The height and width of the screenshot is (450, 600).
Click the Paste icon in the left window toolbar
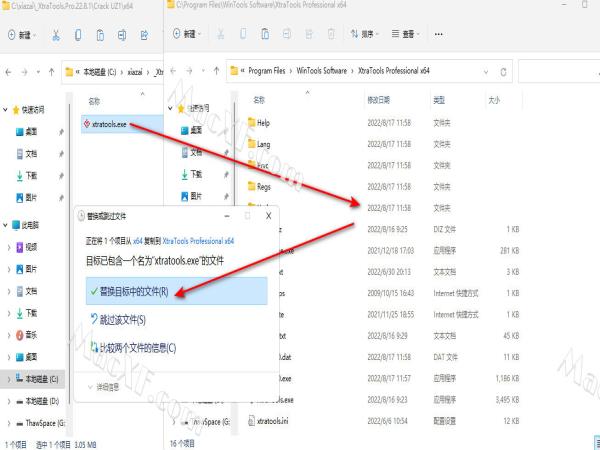(x=100, y=35)
